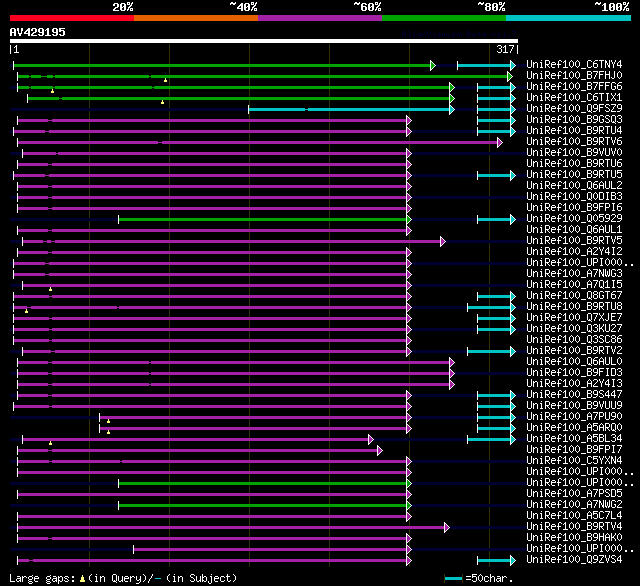Select the UniRef100_C5YXN4 label
The height and width of the screenshot is (586, 640).
(574, 461)
